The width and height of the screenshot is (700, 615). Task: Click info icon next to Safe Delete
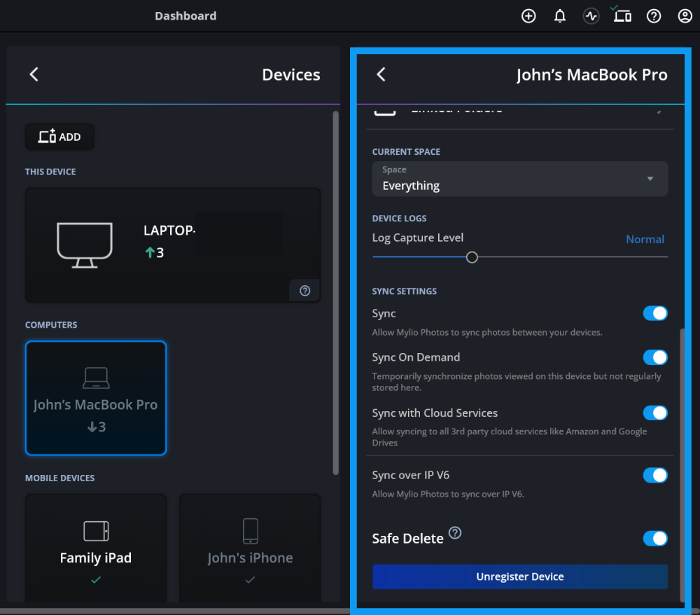coord(455,533)
